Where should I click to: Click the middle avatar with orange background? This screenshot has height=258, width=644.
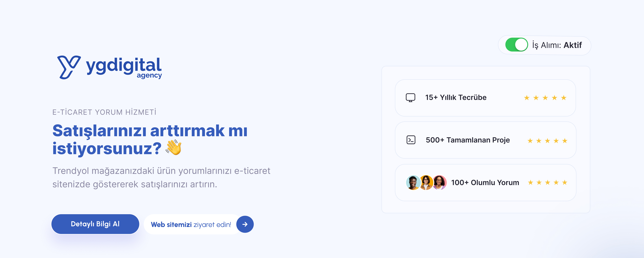click(426, 183)
